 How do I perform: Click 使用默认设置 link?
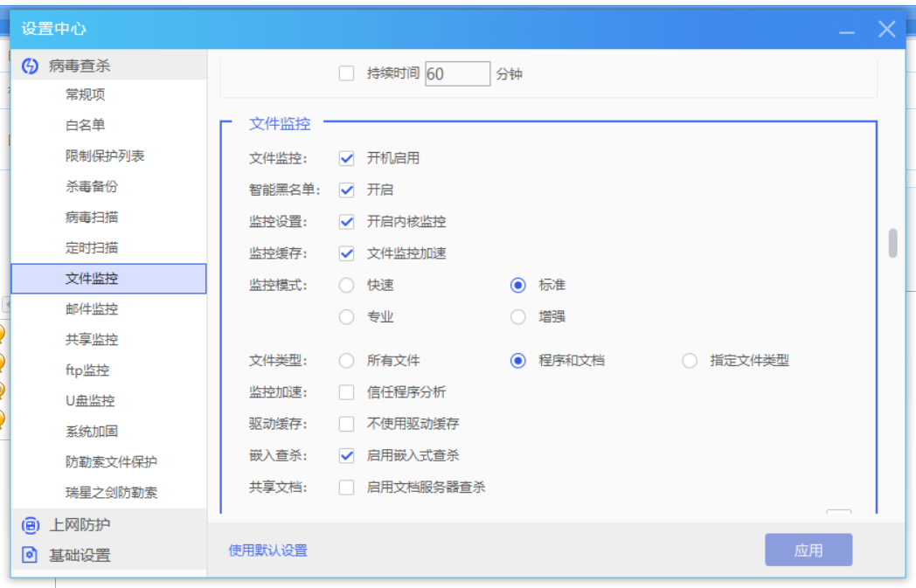(267, 550)
